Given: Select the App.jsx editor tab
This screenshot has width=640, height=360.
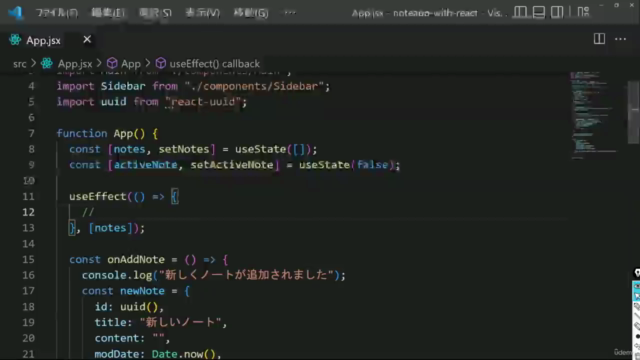Looking at the screenshot, I should coord(49,40).
